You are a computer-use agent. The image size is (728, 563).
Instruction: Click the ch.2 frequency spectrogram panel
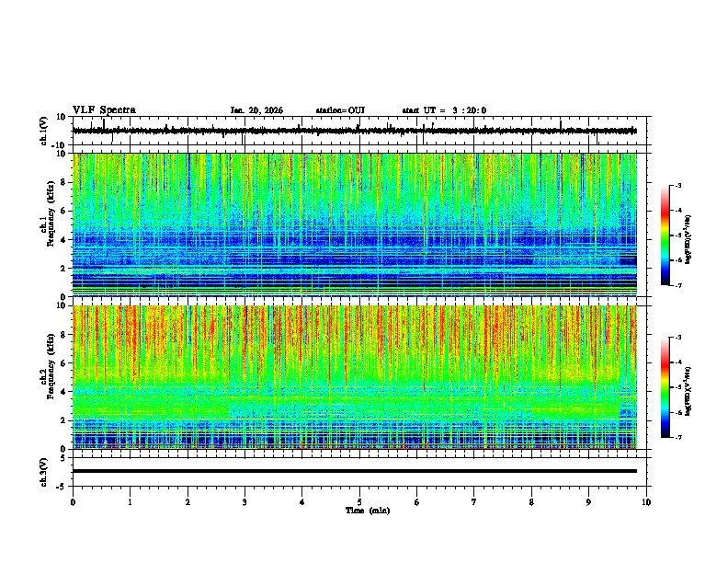tap(355, 377)
